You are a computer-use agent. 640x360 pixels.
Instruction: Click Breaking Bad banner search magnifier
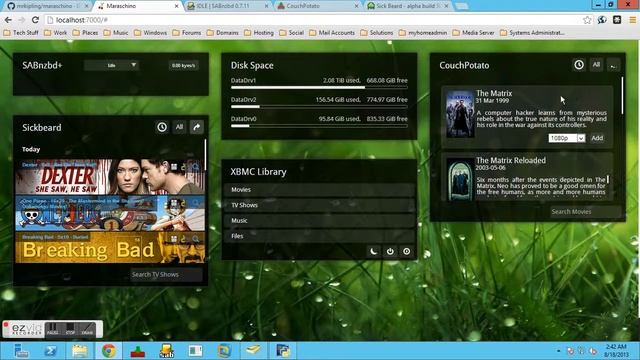pyautogui.click(x=196, y=239)
